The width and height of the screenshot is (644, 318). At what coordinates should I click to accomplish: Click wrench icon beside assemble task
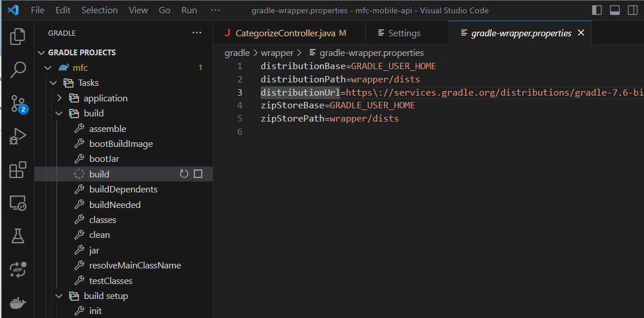pos(79,129)
